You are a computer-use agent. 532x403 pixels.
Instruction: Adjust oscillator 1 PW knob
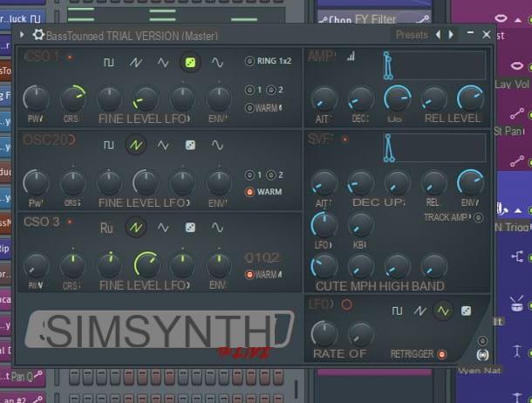click(x=36, y=99)
